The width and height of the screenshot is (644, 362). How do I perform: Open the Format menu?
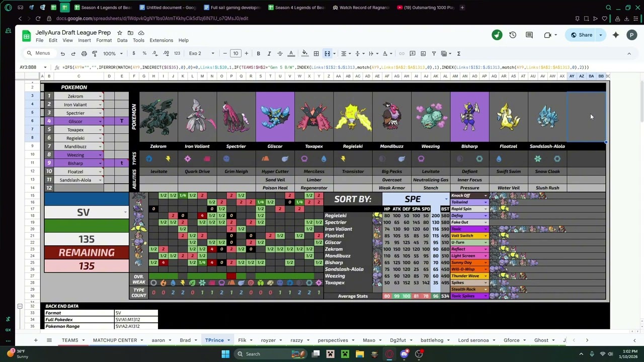(104, 40)
